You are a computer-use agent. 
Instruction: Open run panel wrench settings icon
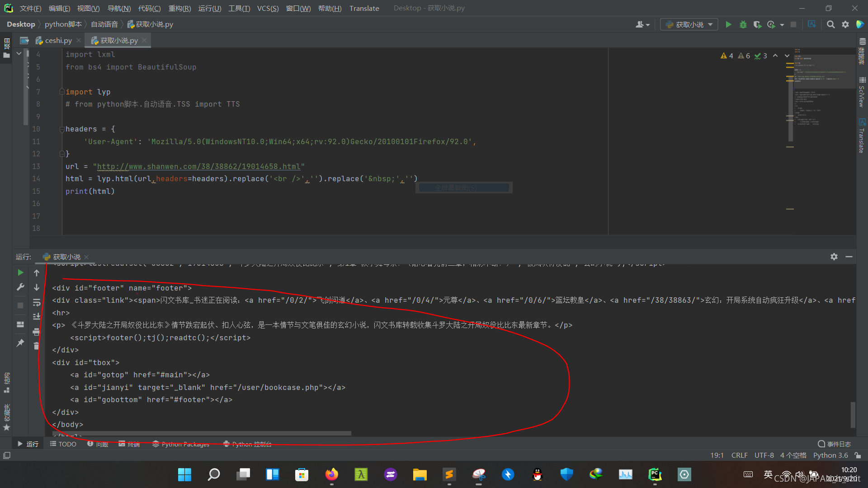[x=20, y=287]
